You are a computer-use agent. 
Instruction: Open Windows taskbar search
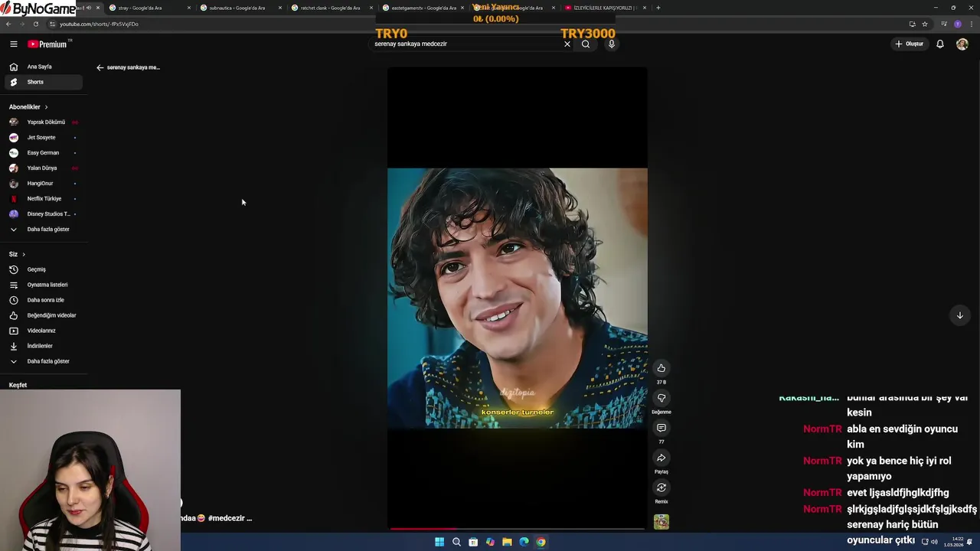(x=456, y=542)
